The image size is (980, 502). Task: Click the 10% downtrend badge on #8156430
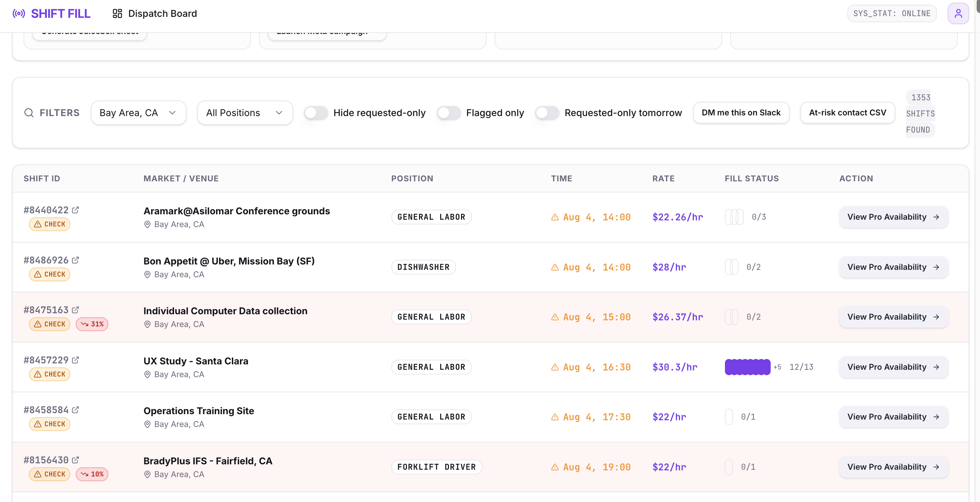(92, 474)
